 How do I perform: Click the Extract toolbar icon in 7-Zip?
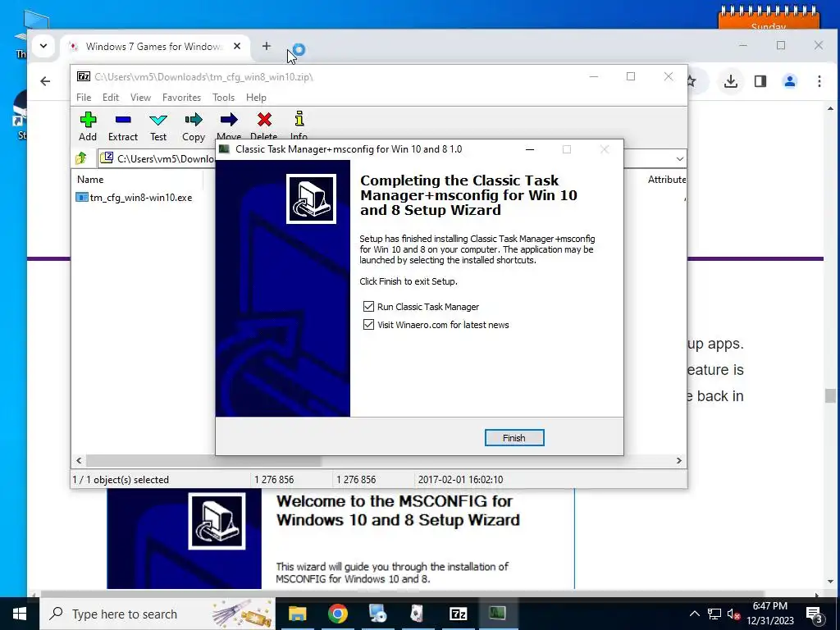coord(123,126)
